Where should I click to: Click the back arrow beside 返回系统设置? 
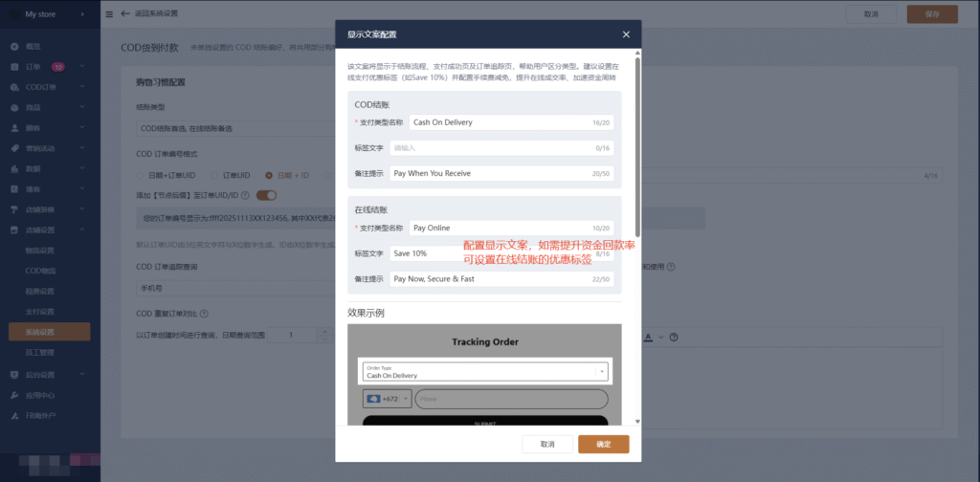click(x=125, y=14)
